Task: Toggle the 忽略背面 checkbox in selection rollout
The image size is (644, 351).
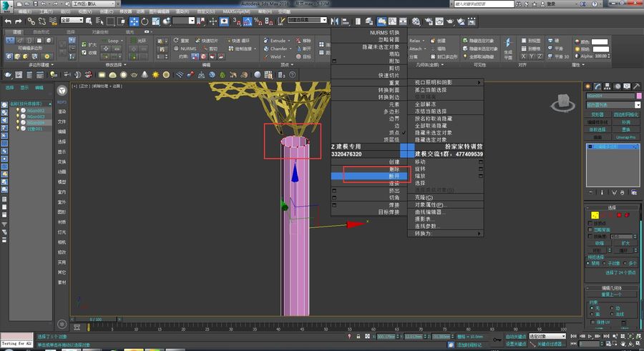Action: pos(590,230)
